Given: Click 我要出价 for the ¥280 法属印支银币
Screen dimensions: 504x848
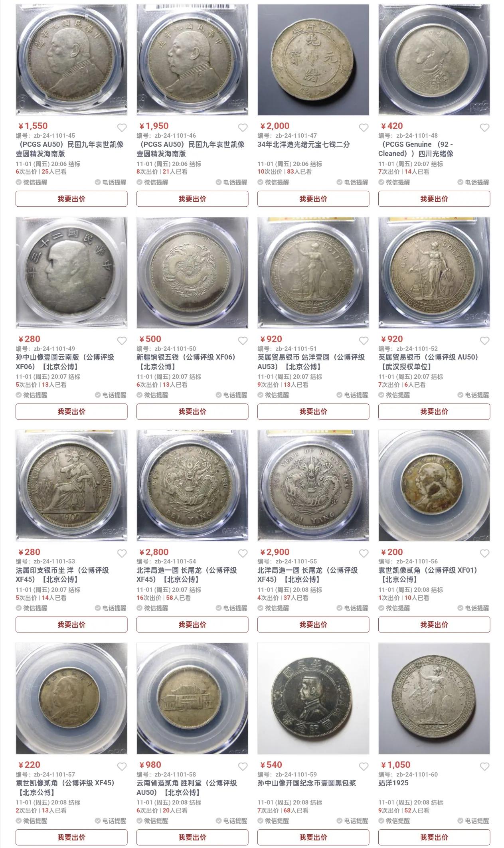Looking at the screenshot, I should coord(71,625).
